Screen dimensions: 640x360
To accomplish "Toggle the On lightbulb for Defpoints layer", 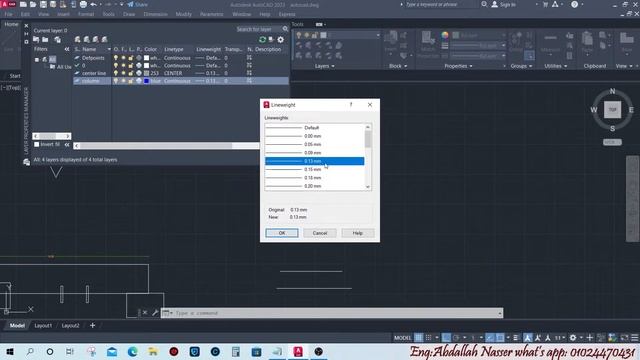I will tap(116, 58).
